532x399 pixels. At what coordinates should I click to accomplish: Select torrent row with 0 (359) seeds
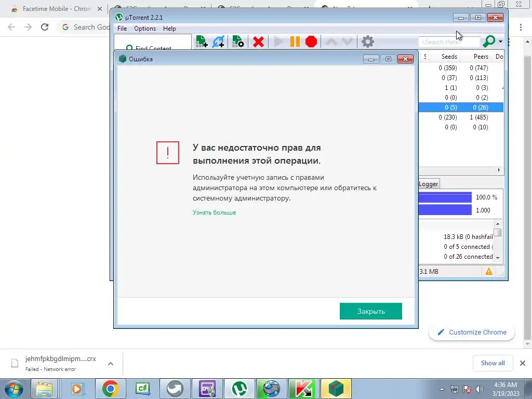click(461, 68)
